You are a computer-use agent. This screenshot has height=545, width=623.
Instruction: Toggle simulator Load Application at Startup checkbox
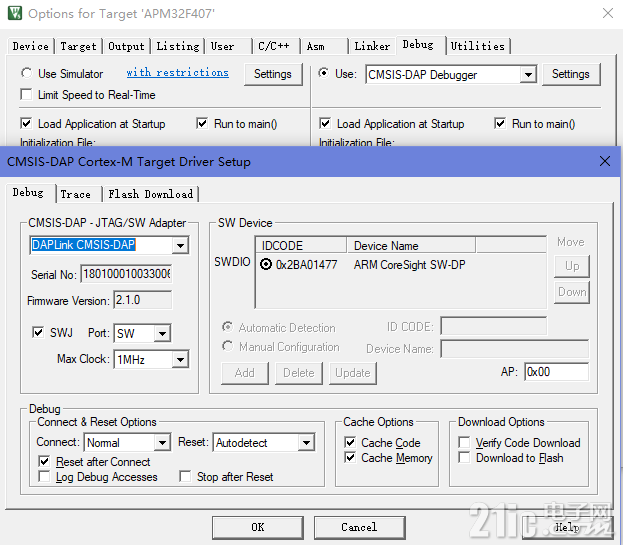click(26, 124)
